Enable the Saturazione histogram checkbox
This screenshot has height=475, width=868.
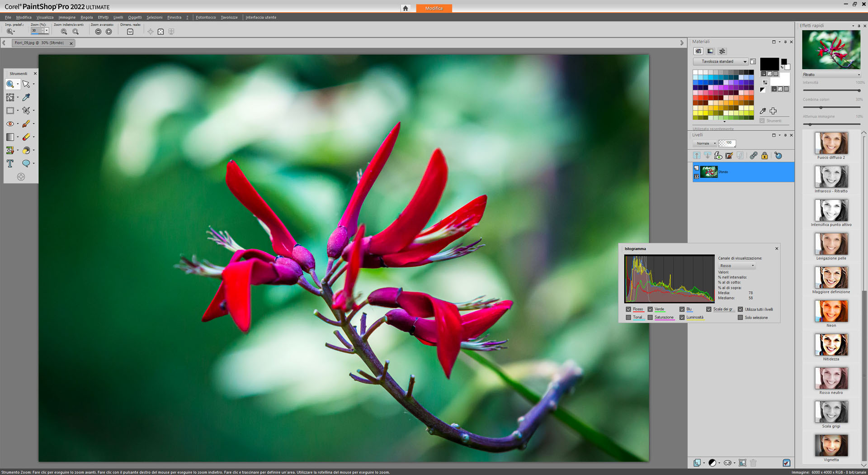point(650,318)
